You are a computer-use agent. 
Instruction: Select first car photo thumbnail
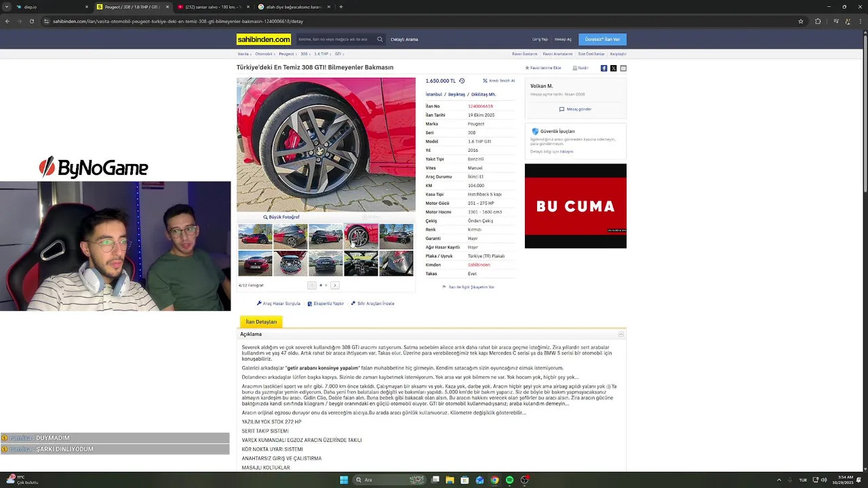[x=255, y=237]
